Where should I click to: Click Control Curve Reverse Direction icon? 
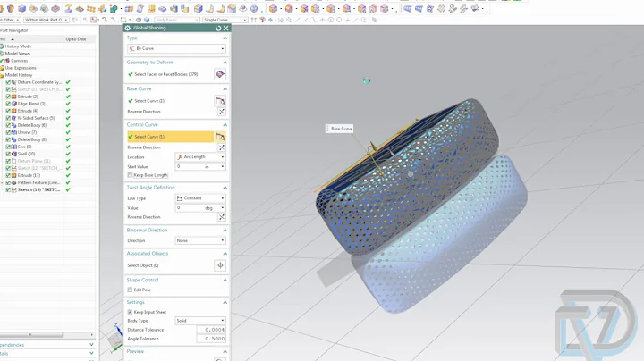(x=222, y=147)
